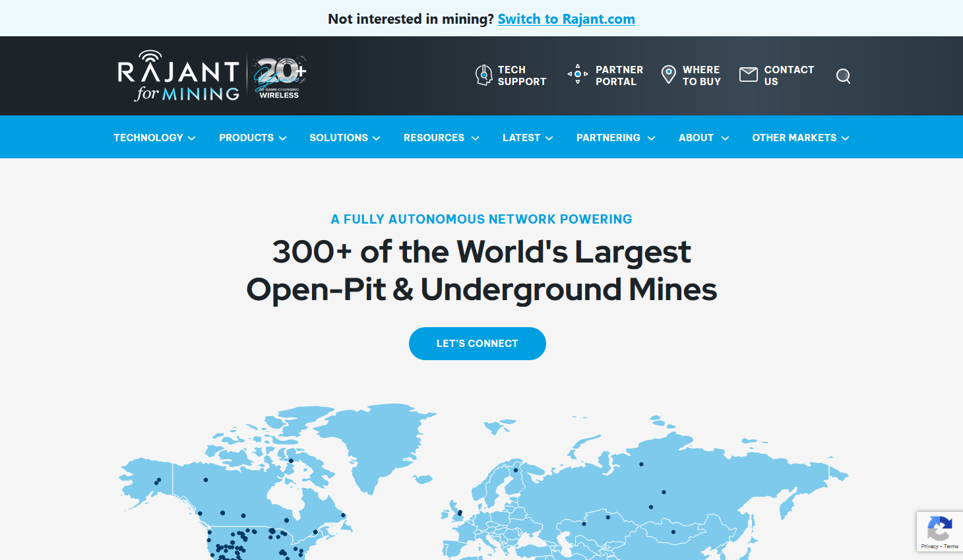This screenshot has width=963, height=560.
Task: Open the OTHER MARKETS menu item
Action: tap(794, 137)
